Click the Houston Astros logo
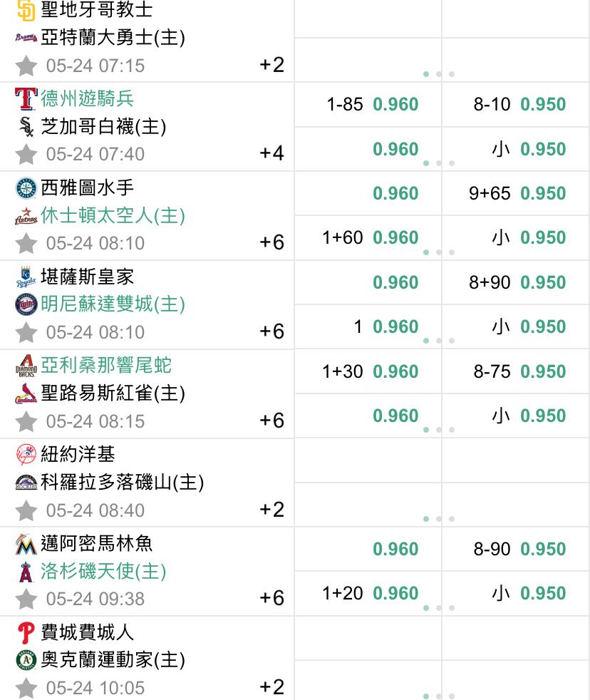Viewport: 590px width, 700px height. click(26, 216)
